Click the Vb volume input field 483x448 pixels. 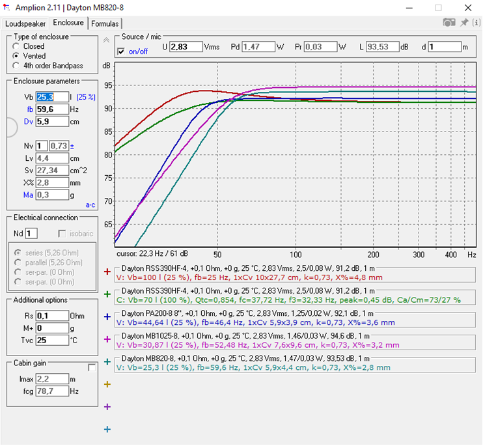(52, 97)
